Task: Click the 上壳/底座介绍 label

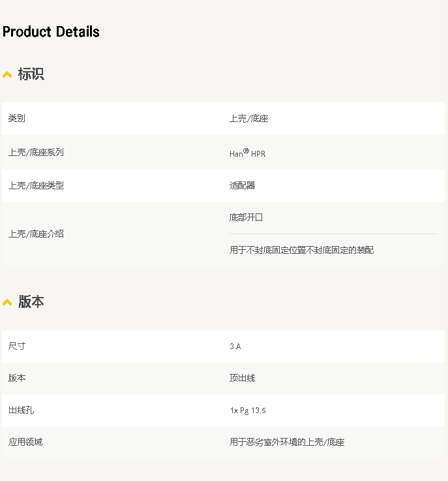Action: (x=36, y=234)
